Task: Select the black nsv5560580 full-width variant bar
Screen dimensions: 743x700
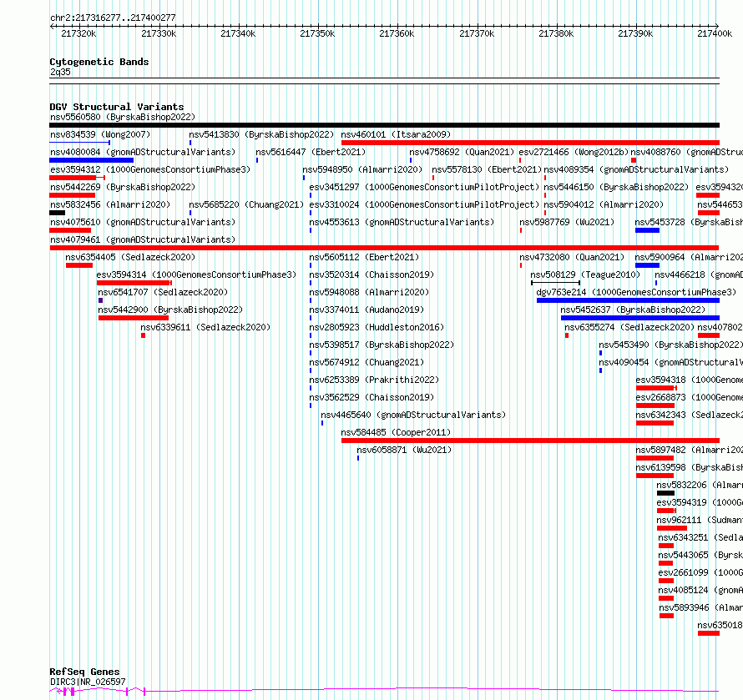Action: tap(384, 125)
